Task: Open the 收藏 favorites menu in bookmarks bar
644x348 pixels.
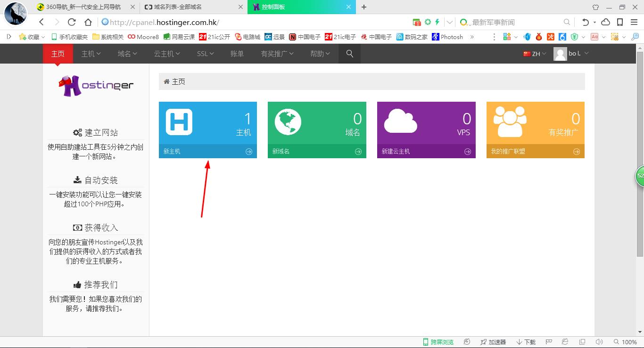Action: tap(32, 37)
